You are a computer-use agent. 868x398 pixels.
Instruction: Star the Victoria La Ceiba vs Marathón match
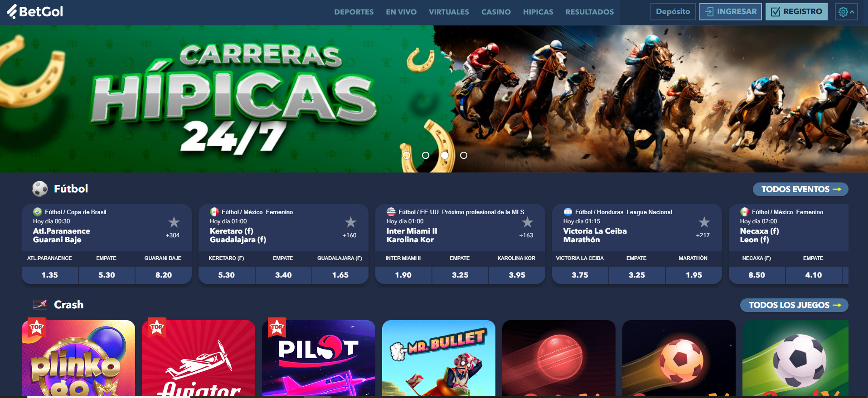click(704, 222)
